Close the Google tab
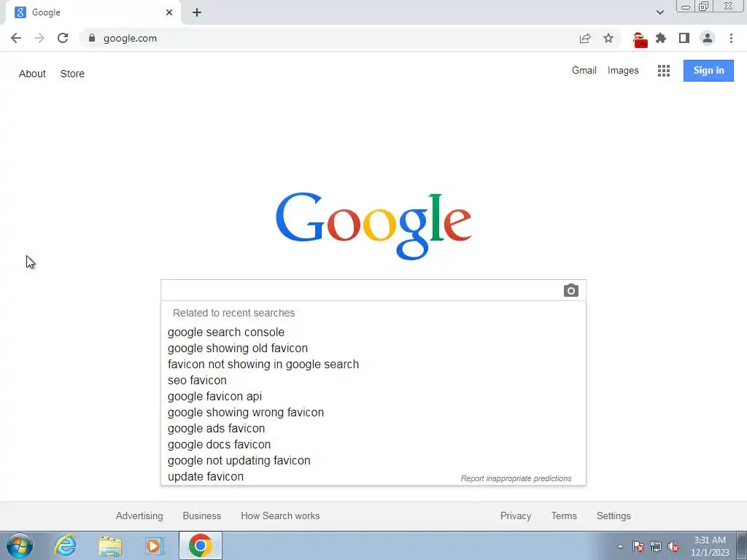Viewport: 747px width, 560px height. click(x=169, y=12)
